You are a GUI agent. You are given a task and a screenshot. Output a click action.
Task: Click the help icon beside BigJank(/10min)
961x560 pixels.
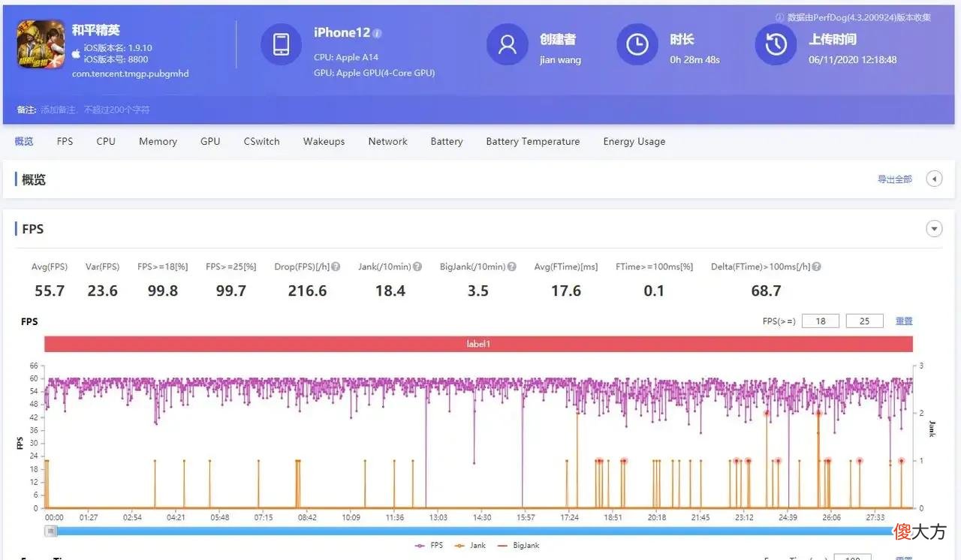point(511,266)
